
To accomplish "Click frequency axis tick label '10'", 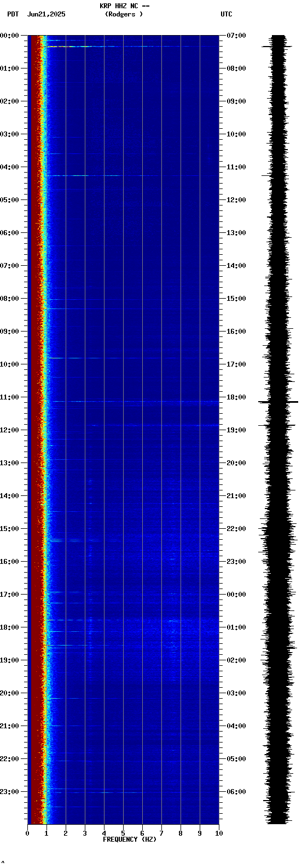I will pyautogui.click(x=219, y=833).
